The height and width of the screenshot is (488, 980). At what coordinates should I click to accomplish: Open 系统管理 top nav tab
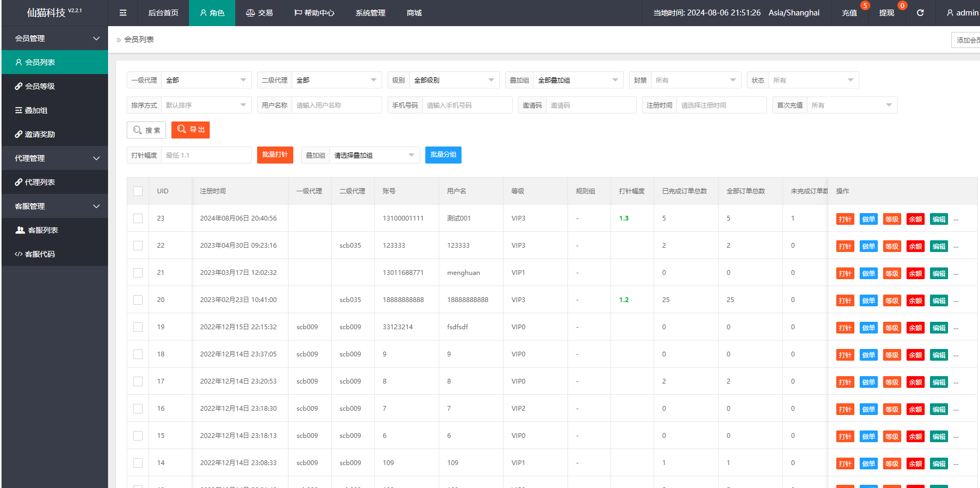[370, 13]
